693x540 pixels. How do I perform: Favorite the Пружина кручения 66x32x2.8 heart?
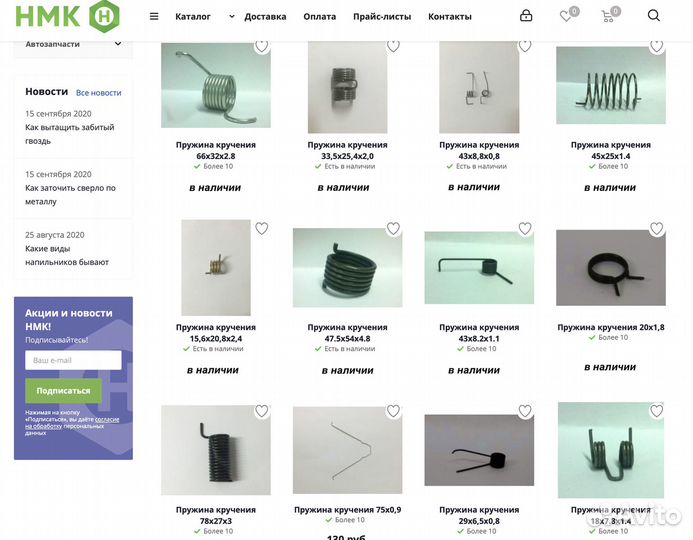(262, 46)
